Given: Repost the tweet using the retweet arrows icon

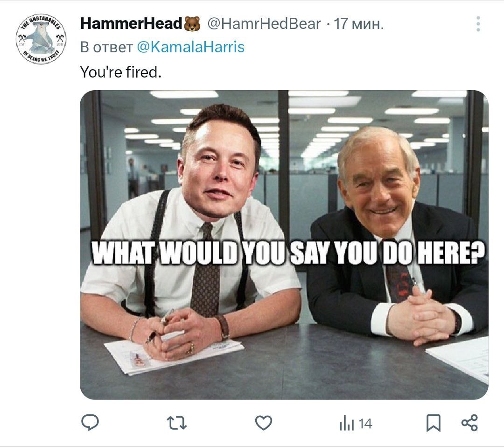Looking at the screenshot, I should pos(177,423).
